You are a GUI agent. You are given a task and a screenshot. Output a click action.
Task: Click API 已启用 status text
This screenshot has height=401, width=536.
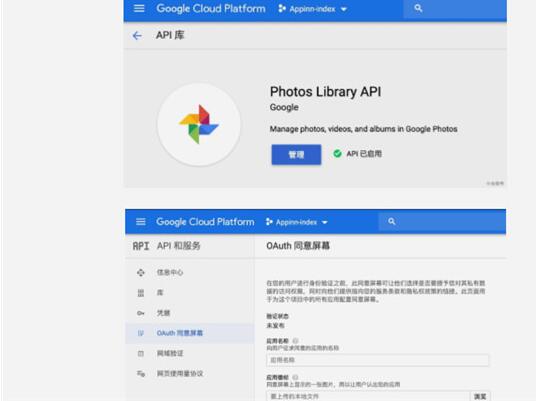364,154
